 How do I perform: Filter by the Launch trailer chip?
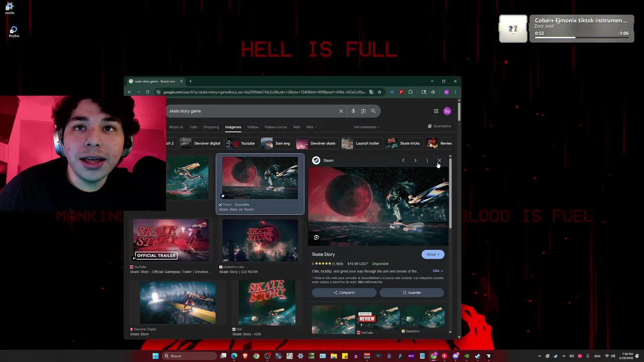click(362, 143)
